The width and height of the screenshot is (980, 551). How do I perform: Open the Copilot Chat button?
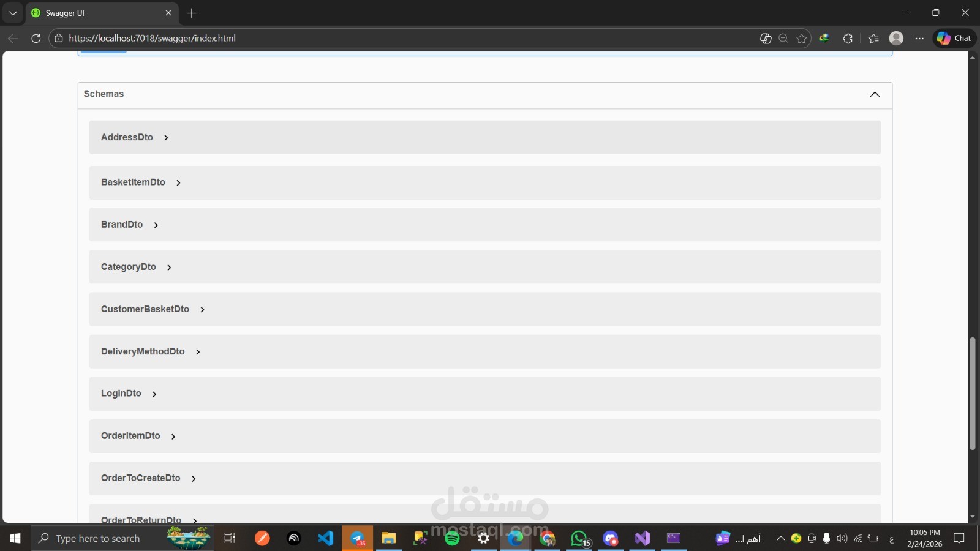click(955, 38)
